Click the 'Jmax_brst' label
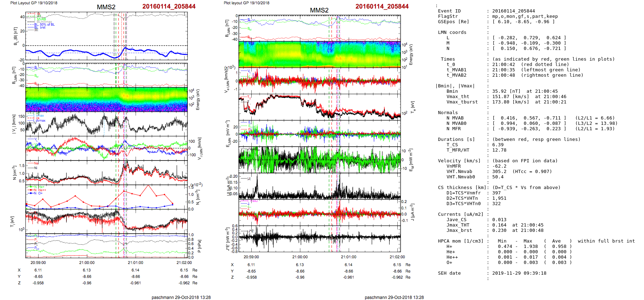Screen dimensions: 644x300 [x=459, y=230]
